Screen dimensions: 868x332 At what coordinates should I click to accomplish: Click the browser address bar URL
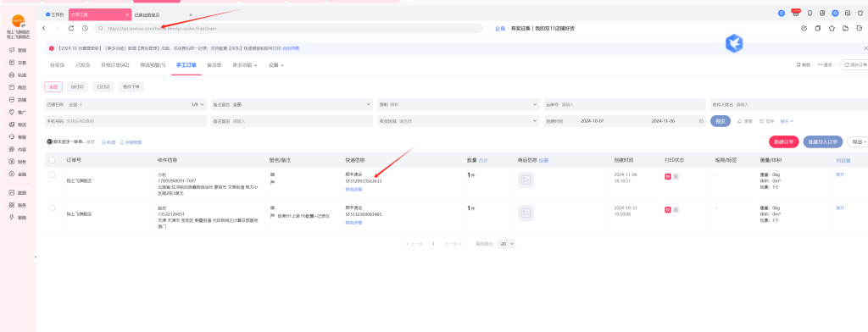point(162,28)
